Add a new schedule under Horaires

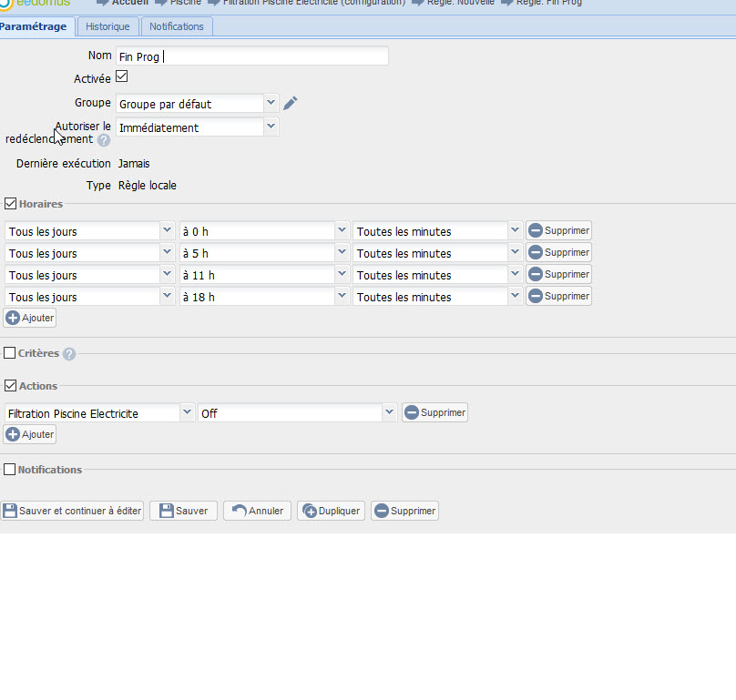point(30,319)
